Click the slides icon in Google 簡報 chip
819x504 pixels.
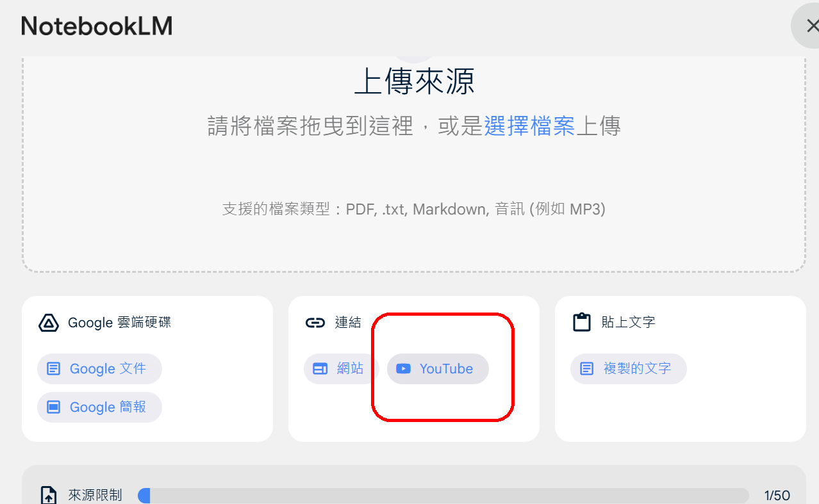pyautogui.click(x=54, y=407)
